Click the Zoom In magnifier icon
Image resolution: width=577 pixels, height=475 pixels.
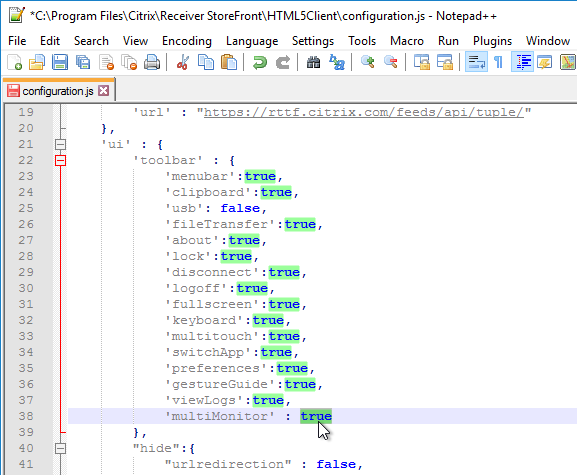click(x=367, y=62)
